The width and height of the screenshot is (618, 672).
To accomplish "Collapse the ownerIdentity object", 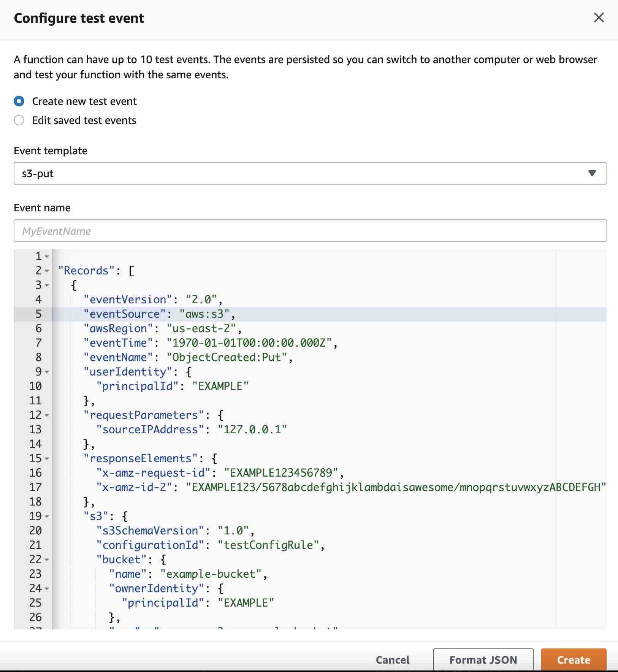I will click(x=46, y=589).
